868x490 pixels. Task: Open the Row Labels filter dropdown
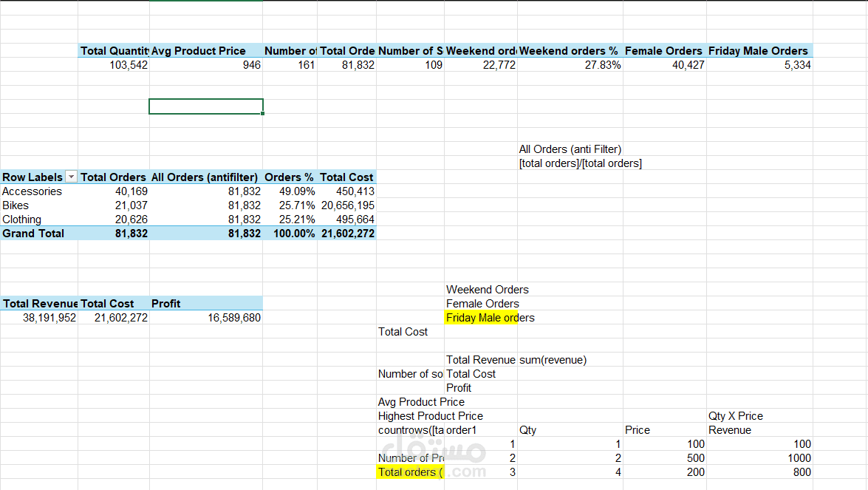click(x=71, y=177)
